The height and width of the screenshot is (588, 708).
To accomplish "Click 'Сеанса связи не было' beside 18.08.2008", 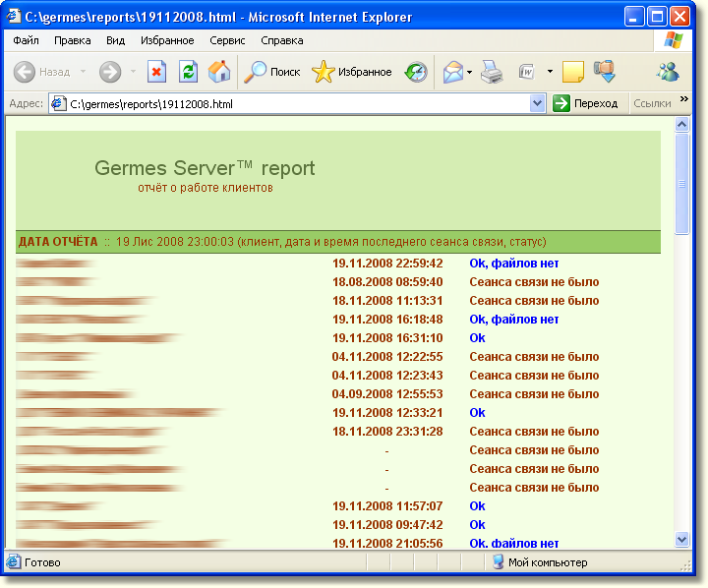I will click(534, 282).
